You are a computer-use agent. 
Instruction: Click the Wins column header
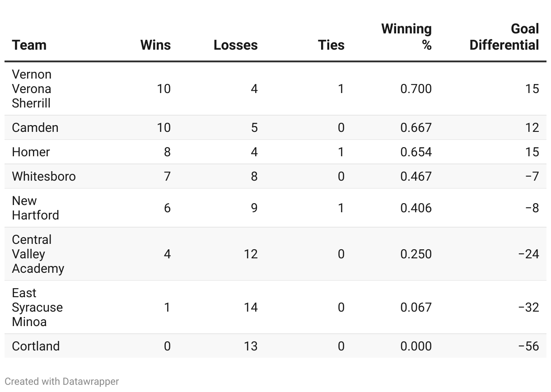pos(155,45)
